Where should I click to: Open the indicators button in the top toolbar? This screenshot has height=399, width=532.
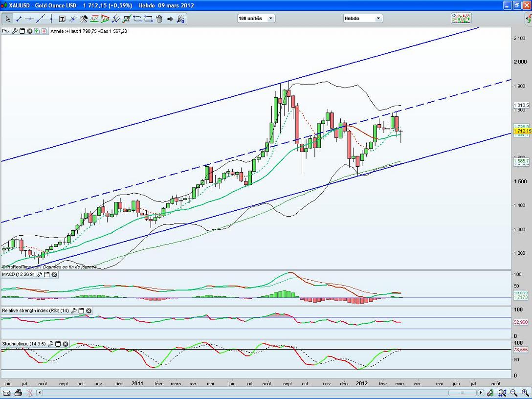461,19
